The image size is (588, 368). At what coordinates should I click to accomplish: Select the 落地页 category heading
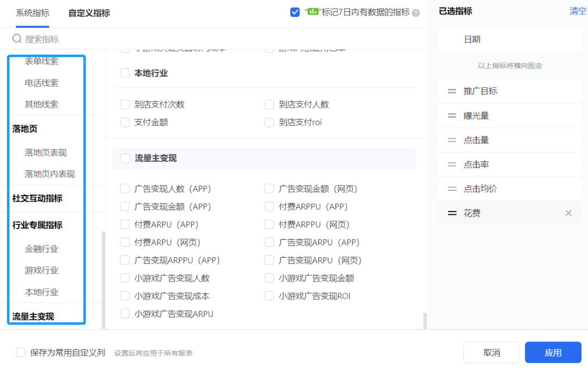[x=24, y=129]
